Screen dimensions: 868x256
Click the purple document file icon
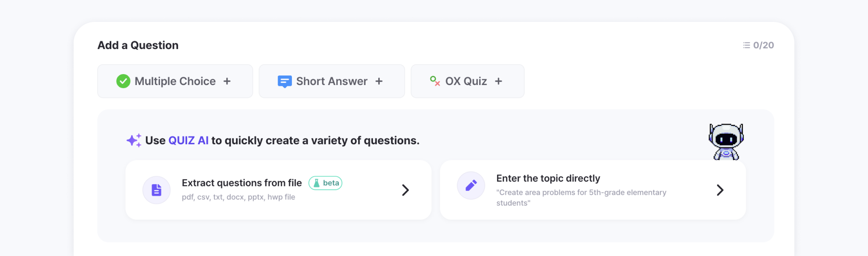click(157, 190)
